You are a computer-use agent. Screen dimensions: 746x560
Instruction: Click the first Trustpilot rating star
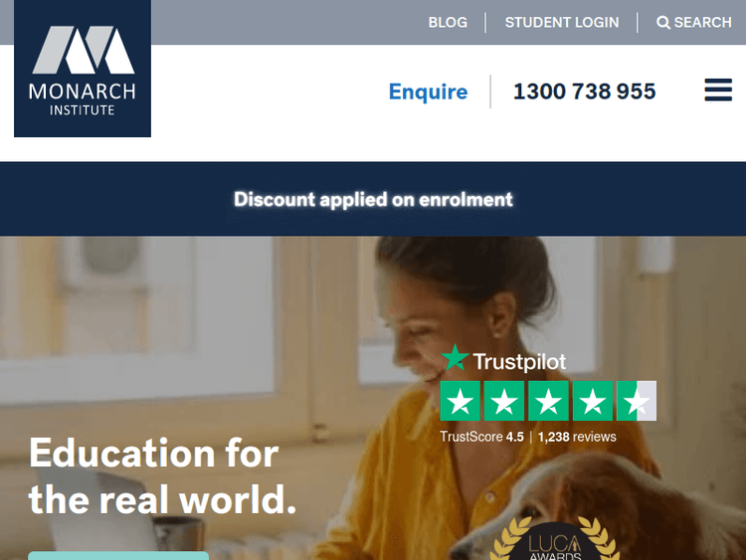[x=461, y=401]
